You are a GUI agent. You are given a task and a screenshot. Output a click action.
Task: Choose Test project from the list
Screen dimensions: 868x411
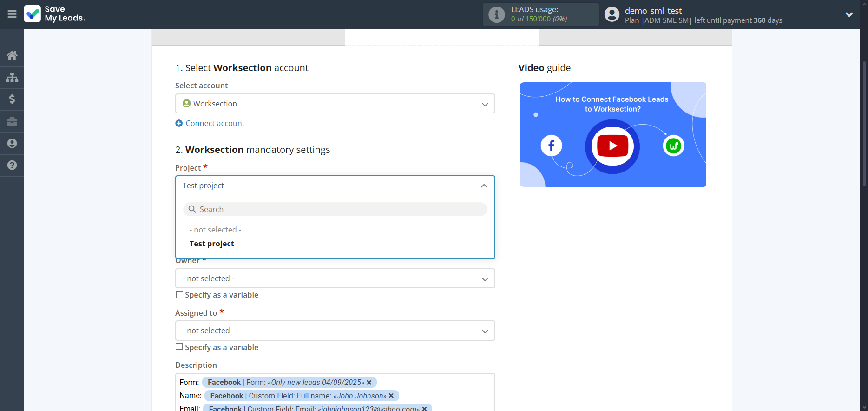212,244
